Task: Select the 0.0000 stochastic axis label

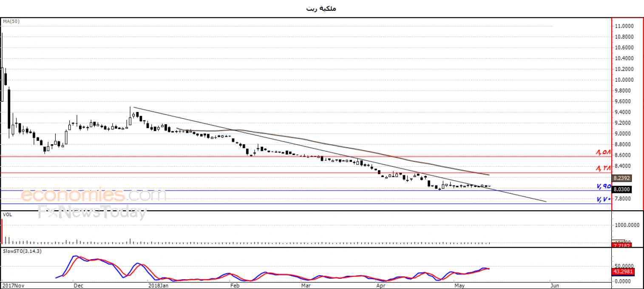Action: click(x=624, y=281)
